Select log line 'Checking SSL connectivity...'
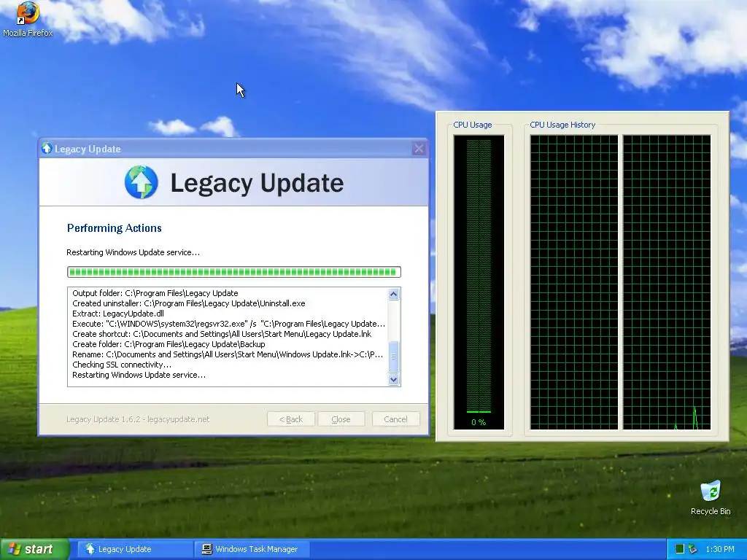 122,365
